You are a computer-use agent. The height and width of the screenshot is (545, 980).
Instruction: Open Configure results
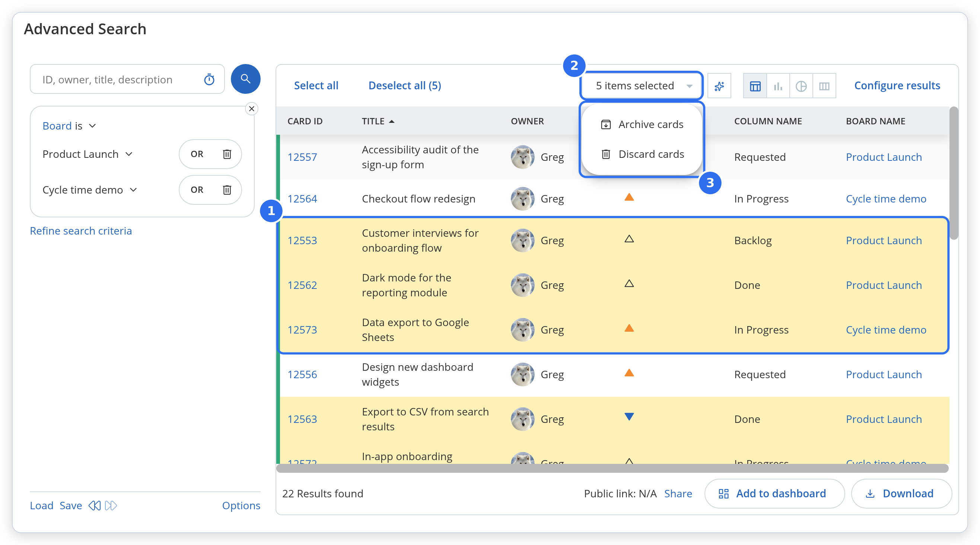(897, 86)
